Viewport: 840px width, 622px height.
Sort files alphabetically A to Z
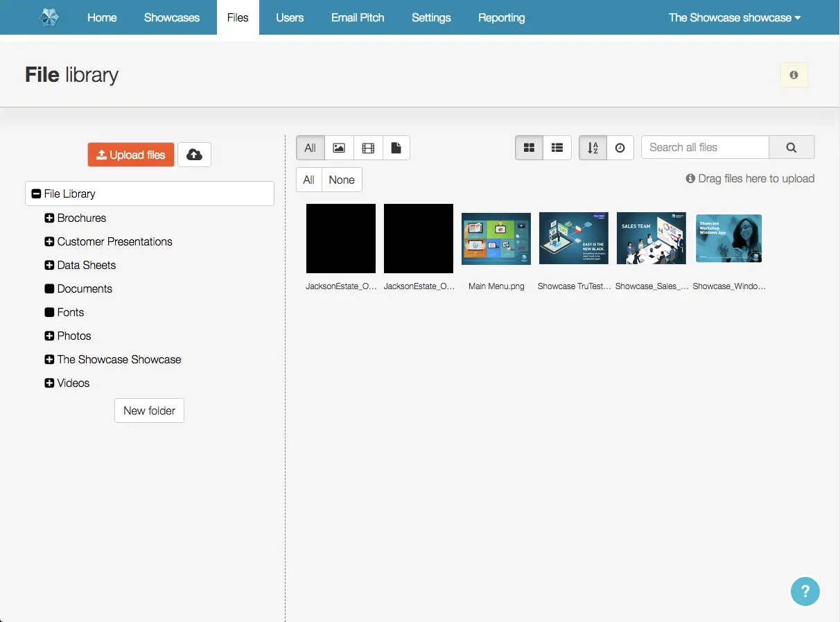point(593,148)
